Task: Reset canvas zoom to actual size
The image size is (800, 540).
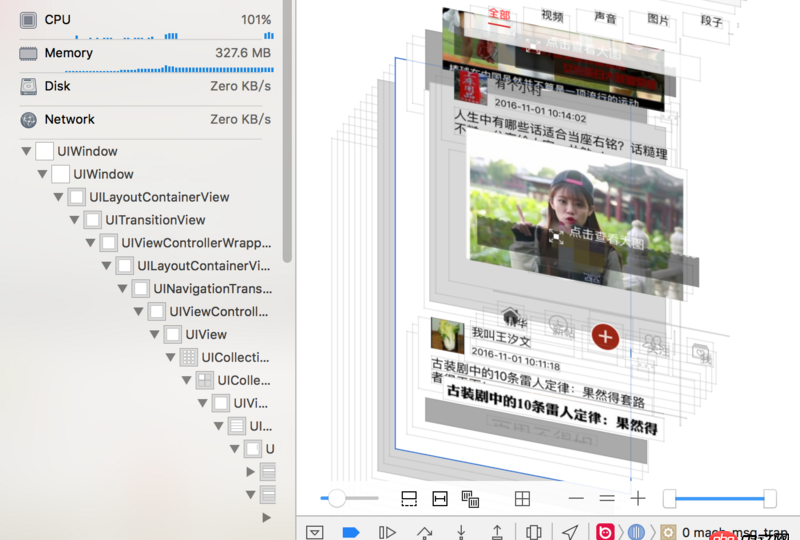Action: pos(607,498)
